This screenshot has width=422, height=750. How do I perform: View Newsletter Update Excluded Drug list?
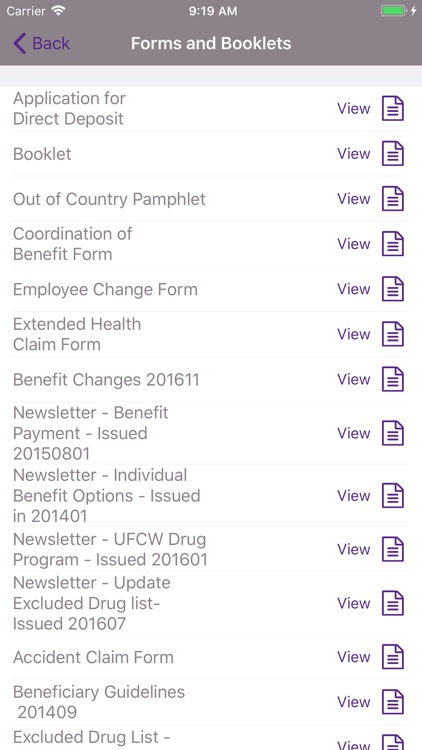(x=354, y=603)
